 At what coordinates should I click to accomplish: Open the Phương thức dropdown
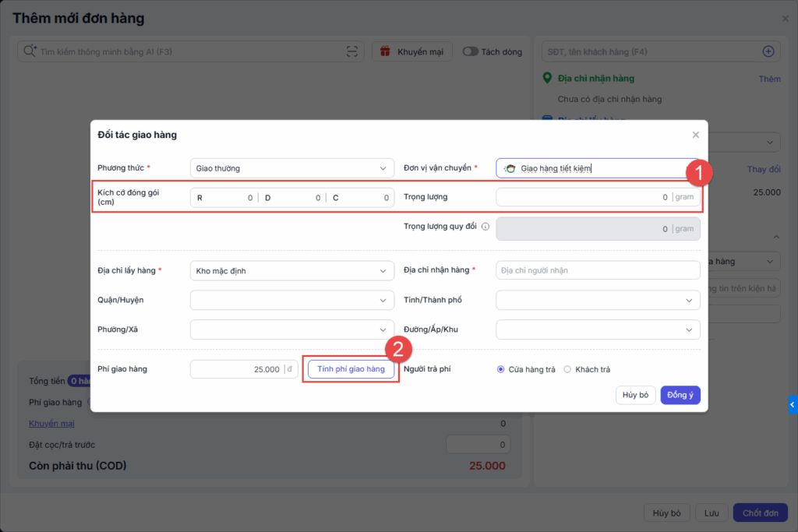[x=292, y=168]
